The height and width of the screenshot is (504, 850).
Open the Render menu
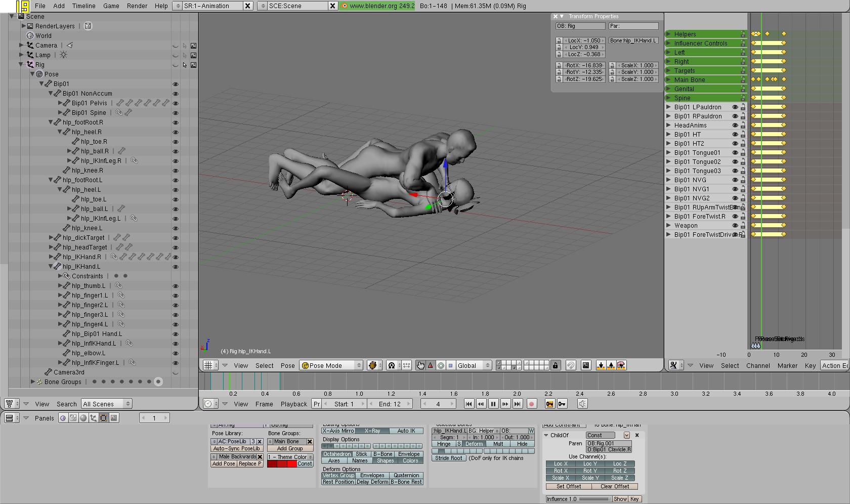click(x=137, y=6)
